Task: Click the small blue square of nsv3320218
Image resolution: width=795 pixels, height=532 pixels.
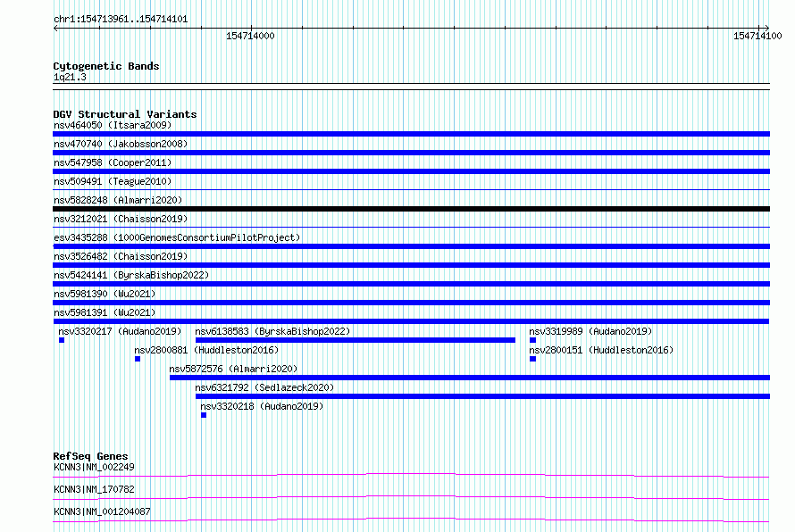Action: coord(204,415)
